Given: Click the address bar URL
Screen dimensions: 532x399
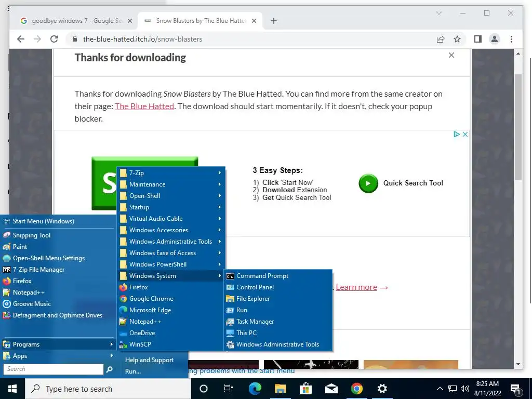Looking at the screenshot, I should pos(142,39).
